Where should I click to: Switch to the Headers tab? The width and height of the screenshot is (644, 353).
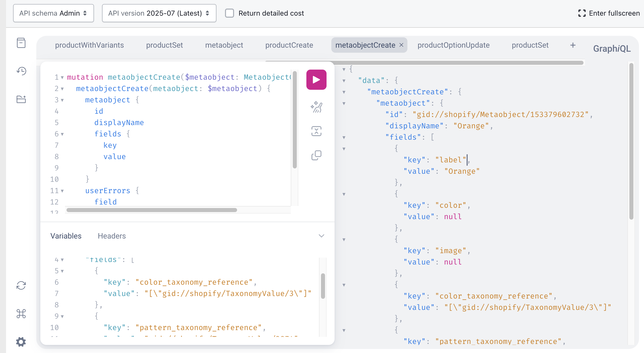(112, 236)
